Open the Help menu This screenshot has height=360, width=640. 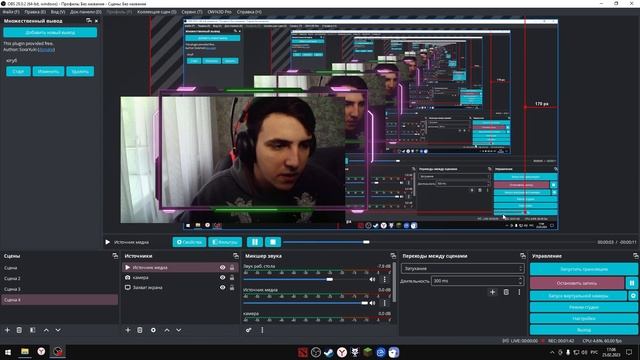[249, 12]
